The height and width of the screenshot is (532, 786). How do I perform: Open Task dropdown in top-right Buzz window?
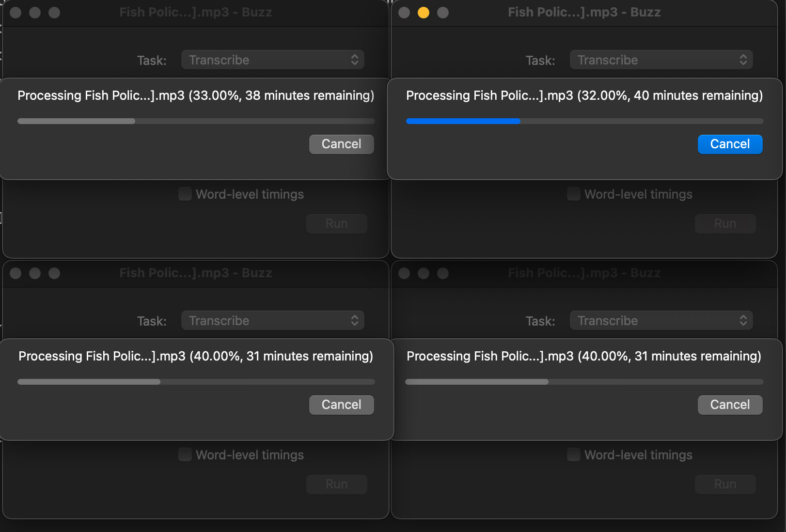click(661, 60)
